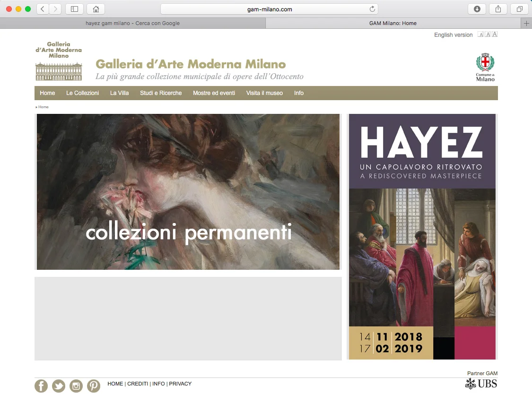
Task: Open the Info menu item
Action: pos(299,93)
